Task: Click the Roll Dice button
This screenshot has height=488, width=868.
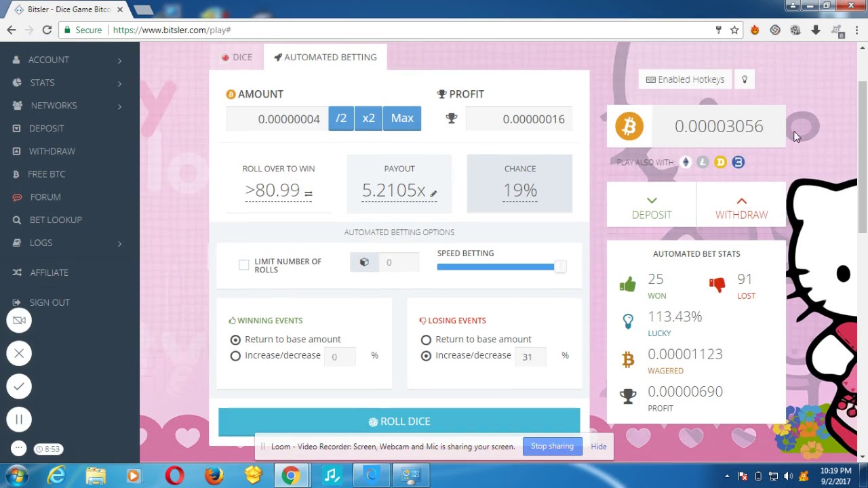Action: point(399,422)
